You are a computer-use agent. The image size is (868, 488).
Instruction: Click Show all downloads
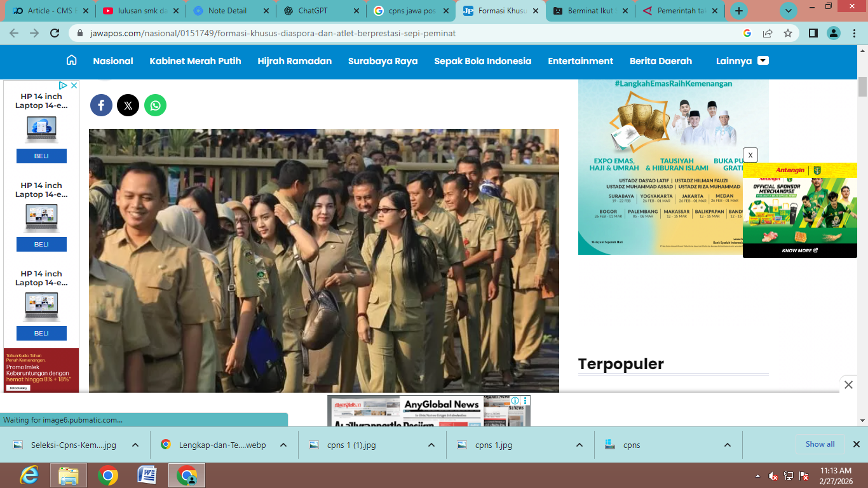click(820, 444)
